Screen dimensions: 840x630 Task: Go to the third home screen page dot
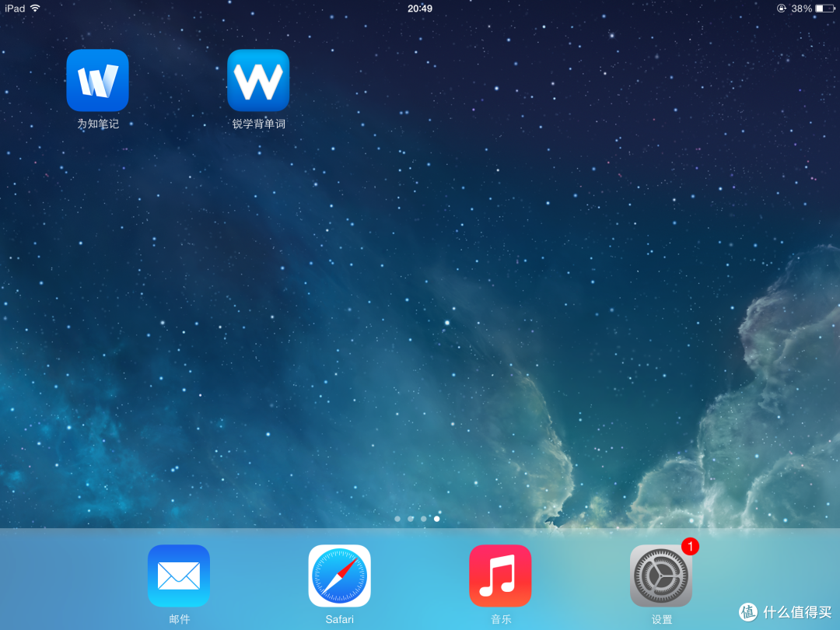pyautogui.click(x=424, y=519)
